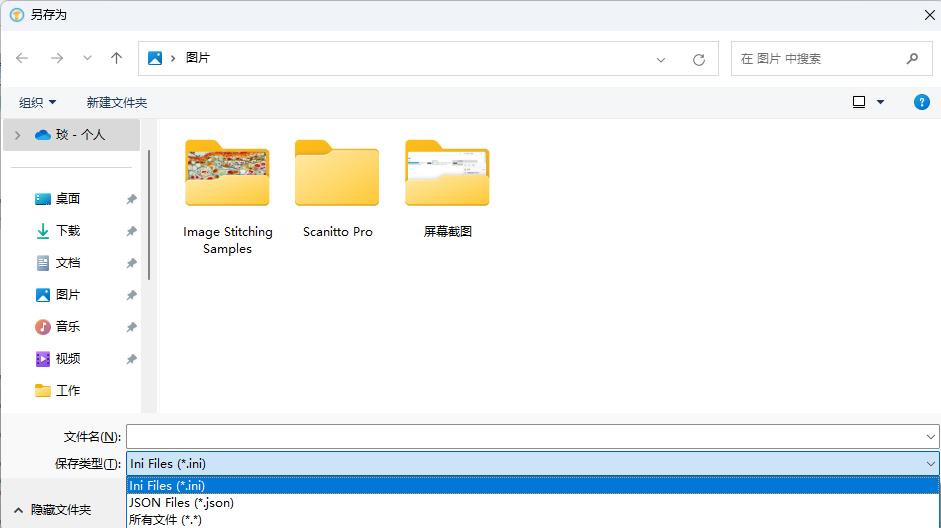Image resolution: width=941 pixels, height=528 pixels.
Task: Expand the address bar history dropdown
Action: (661, 60)
